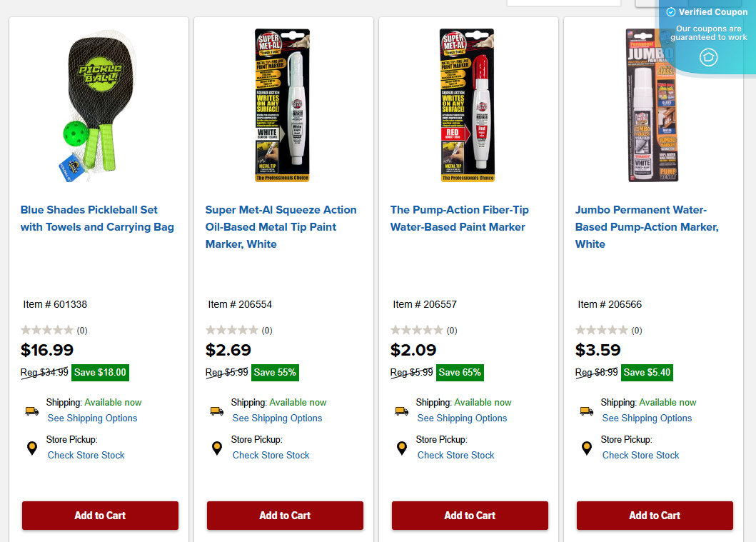Click See Shipping Options under the Pickleball Set

(x=92, y=418)
